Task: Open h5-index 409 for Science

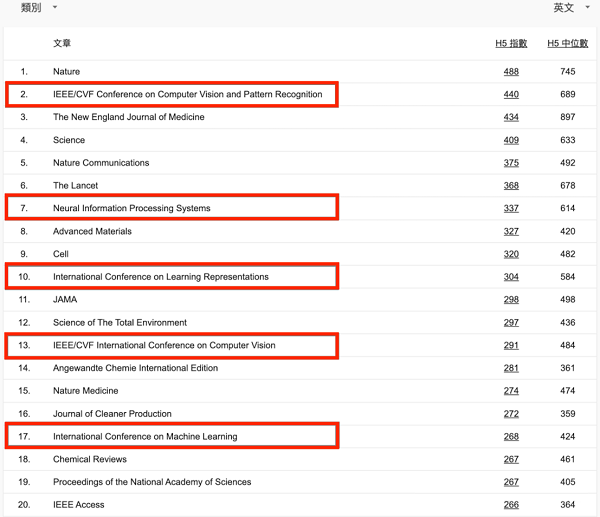Action: [x=511, y=140]
